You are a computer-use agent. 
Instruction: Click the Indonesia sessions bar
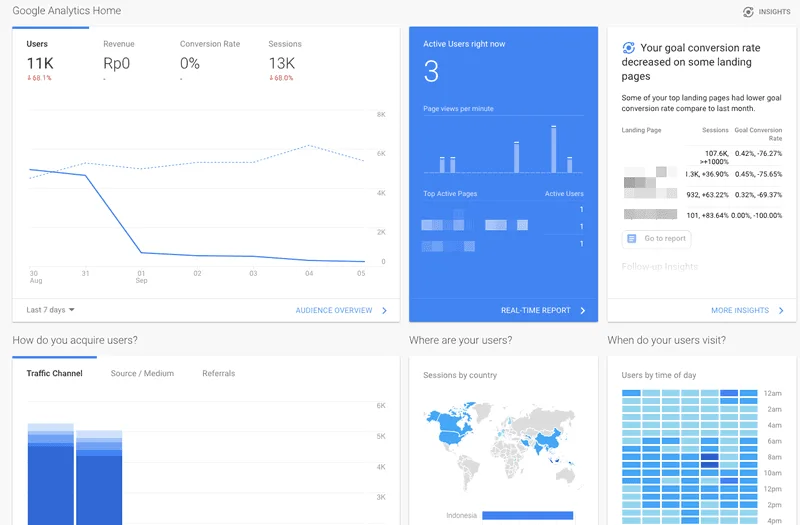pos(528,515)
